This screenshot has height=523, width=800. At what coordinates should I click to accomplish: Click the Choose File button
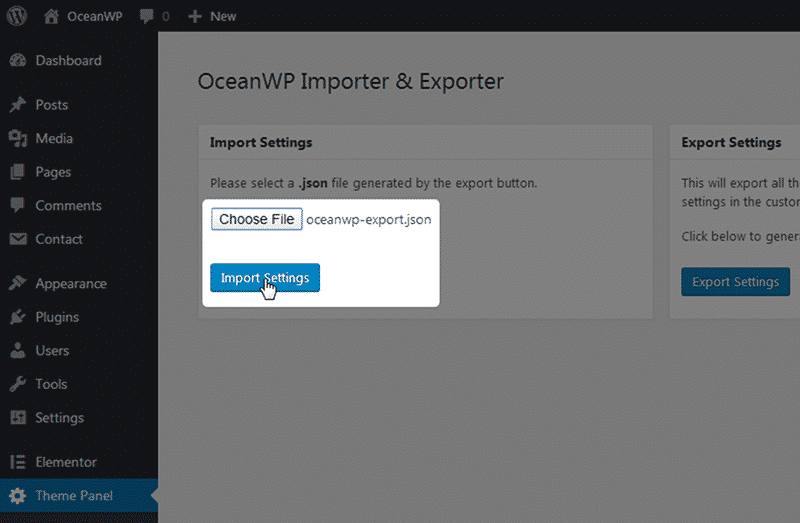(x=257, y=219)
